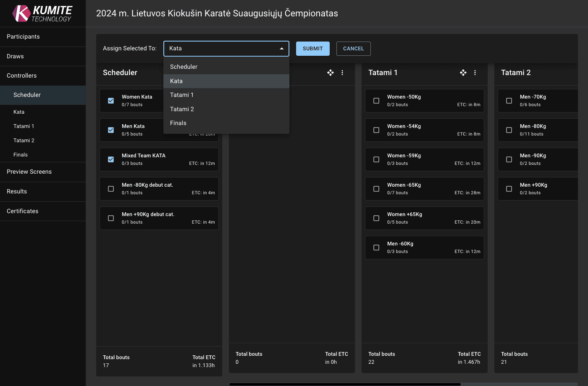The height and width of the screenshot is (386, 588).
Task: Pick Finals in the assign dropdown list
Action: [x=178, y=123]
